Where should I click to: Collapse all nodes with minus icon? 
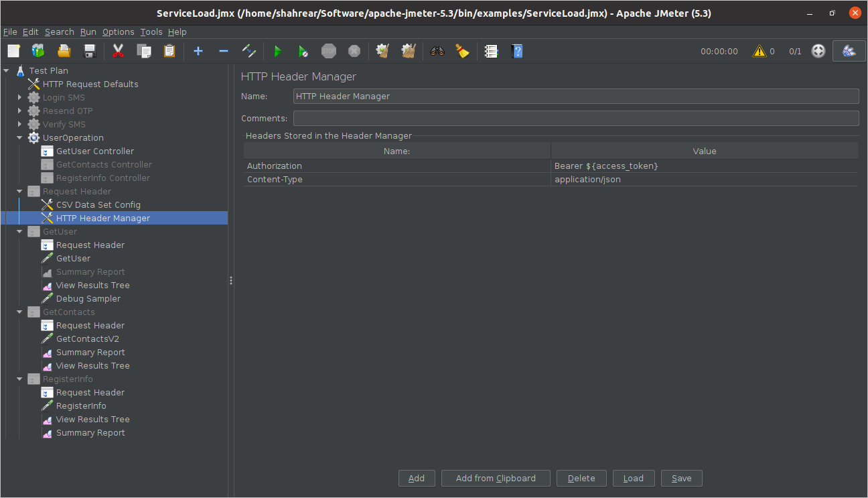click(x=224, y=51)
